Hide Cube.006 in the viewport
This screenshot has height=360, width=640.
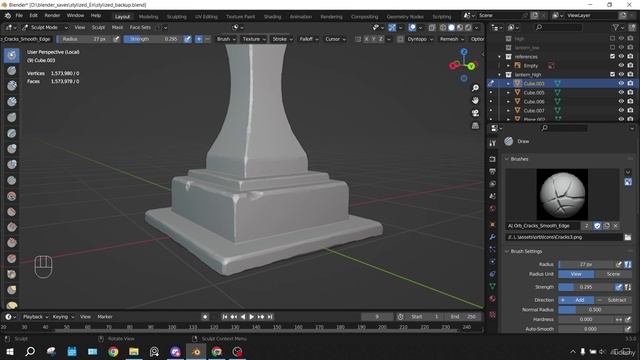click(x=621, y=101)
